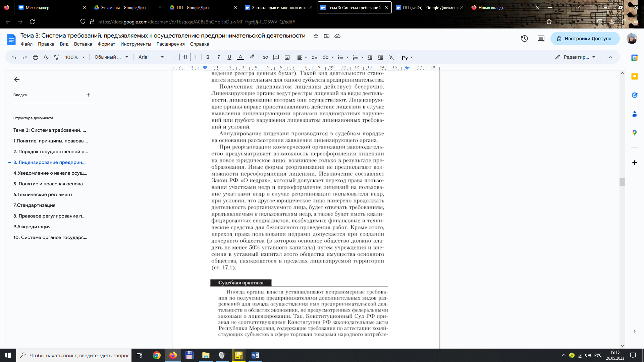
Task: Open Google Calendar side panel
Action: pyautogui.click(x=635, y=58)
